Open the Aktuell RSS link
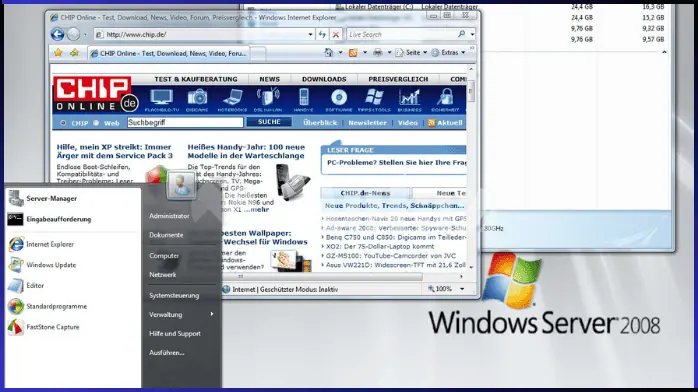 [x=445, y=123]
